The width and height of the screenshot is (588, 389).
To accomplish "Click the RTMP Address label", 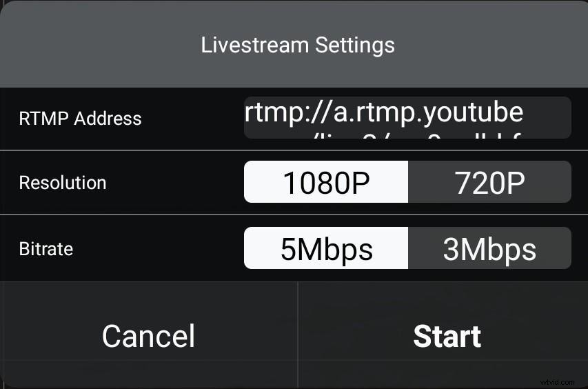I will 80,119.
